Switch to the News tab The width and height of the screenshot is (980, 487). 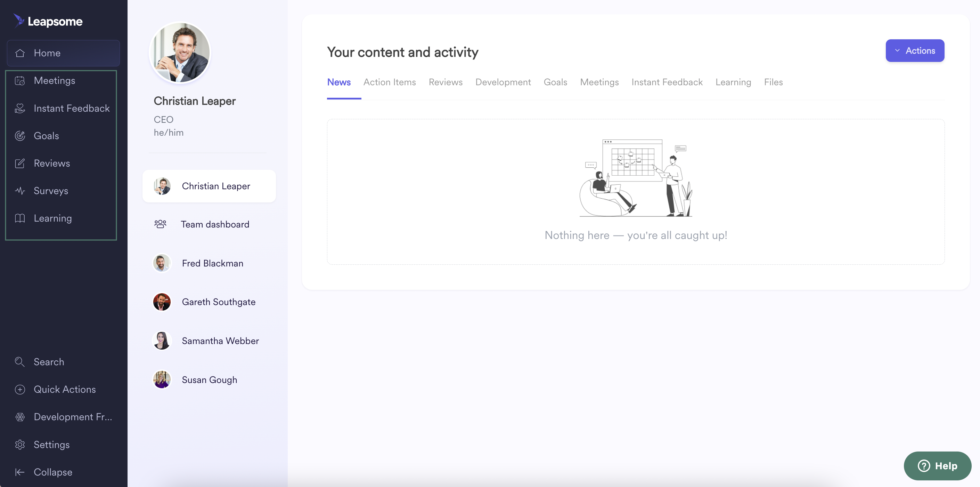click(x=338, y=82)
